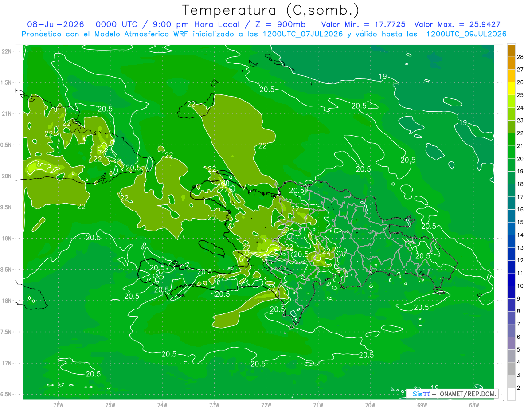
Task: Click the '76W' longitude axis label
Action: (58, 405)
